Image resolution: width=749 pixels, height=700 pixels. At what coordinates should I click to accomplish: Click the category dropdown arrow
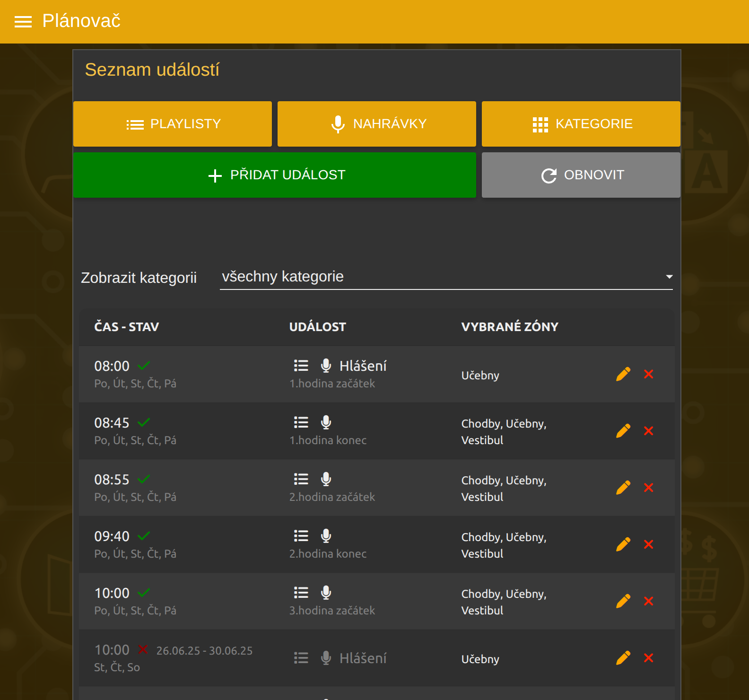pos(669,277)
